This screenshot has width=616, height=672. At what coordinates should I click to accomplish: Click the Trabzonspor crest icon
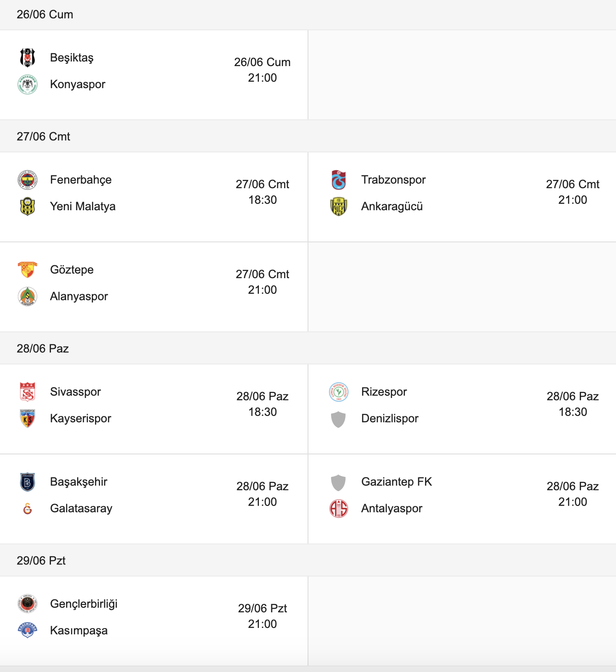point(339,180)
